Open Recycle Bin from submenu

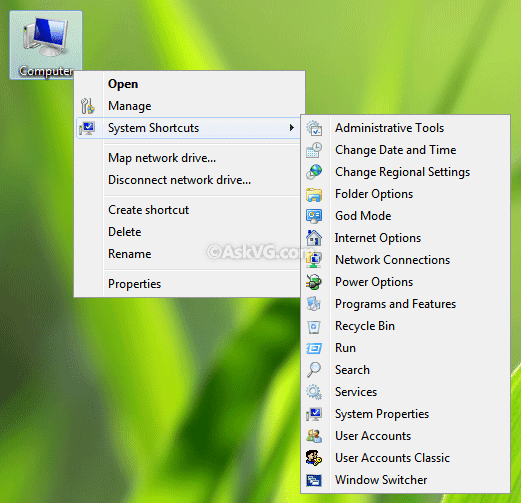pos(405,326)
